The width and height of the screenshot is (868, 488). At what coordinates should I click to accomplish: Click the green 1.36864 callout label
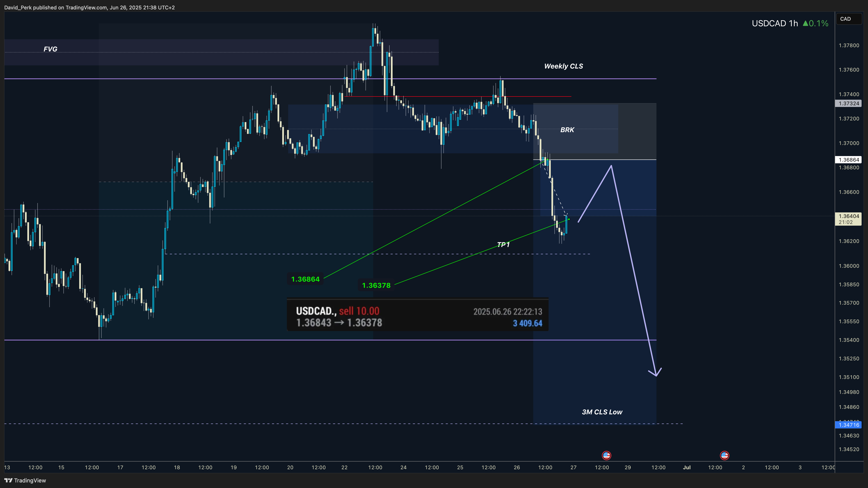tap(305, 279)
